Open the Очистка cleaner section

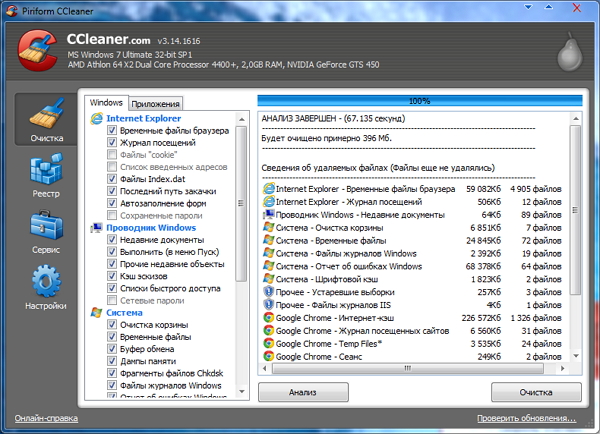46,119
